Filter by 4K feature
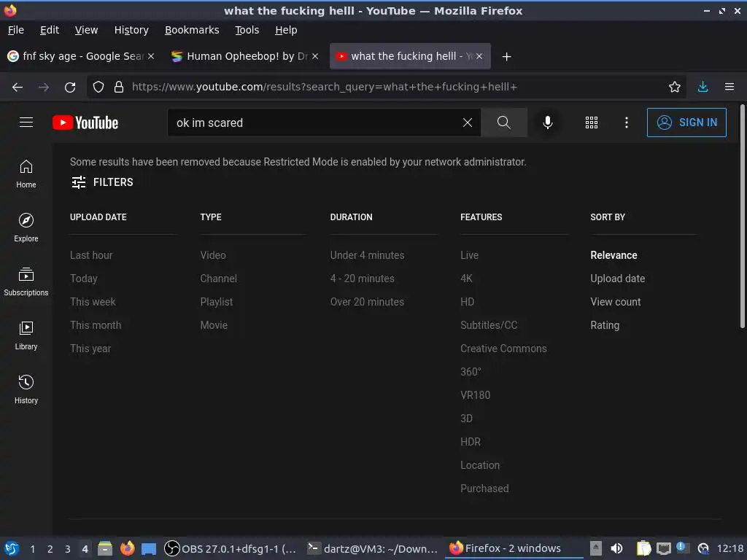Image resolution: width=747 pixels, height=560 pixels. point(466,279)
